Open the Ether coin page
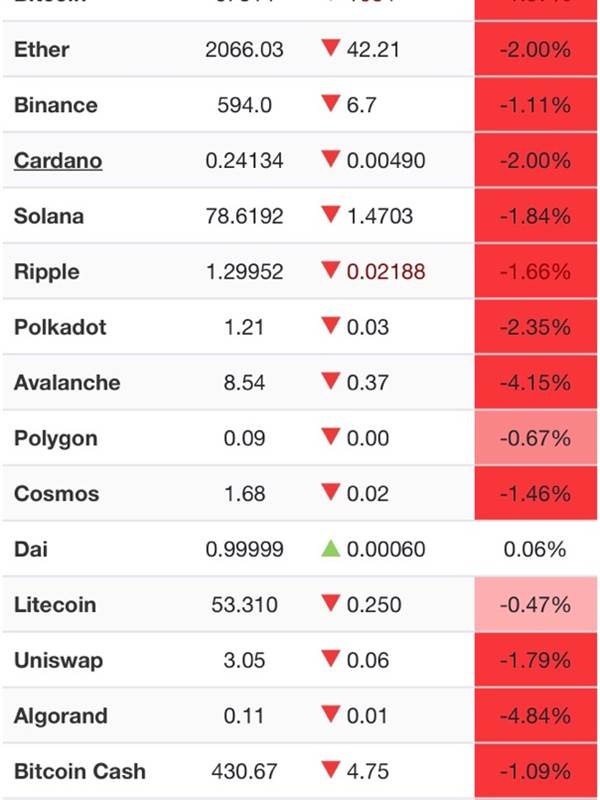The width and height of the screenshot is (600, 800). pyautogui.click(x=42, y=50)
